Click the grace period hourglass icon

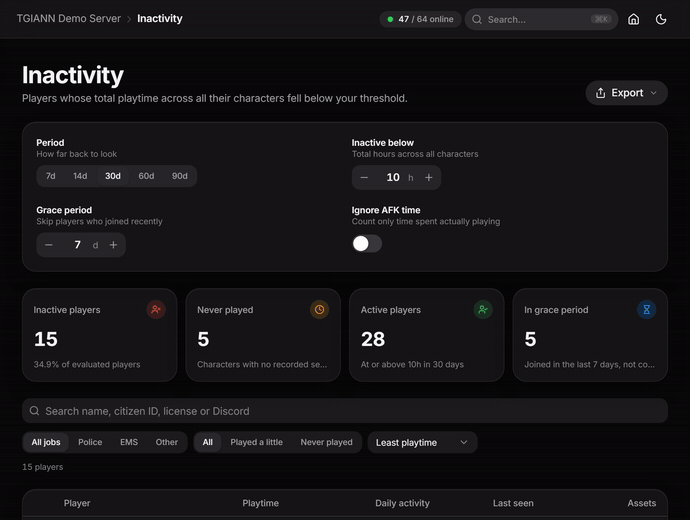pos(646,310)
